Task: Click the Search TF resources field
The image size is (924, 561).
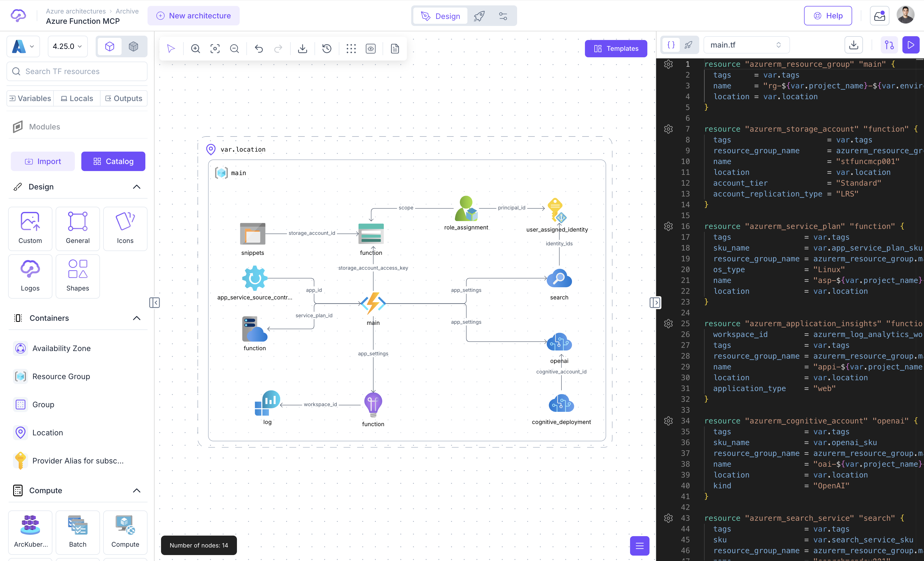Action: (77, 71)
